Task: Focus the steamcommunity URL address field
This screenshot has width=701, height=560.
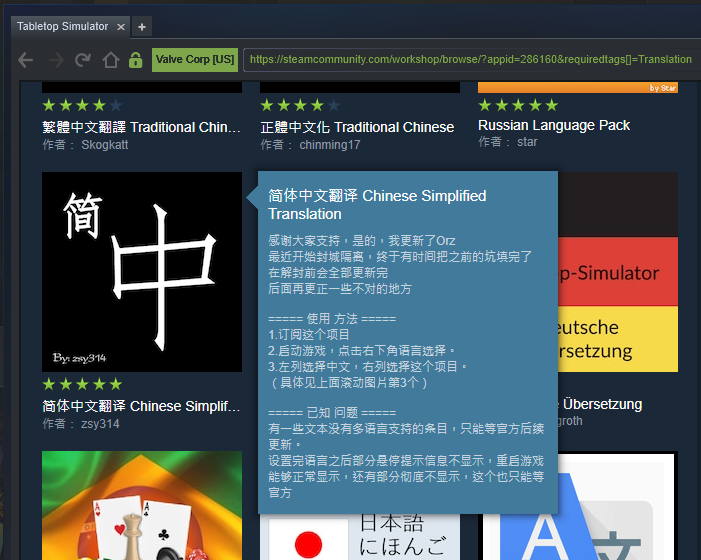Action: coord(472,60)
